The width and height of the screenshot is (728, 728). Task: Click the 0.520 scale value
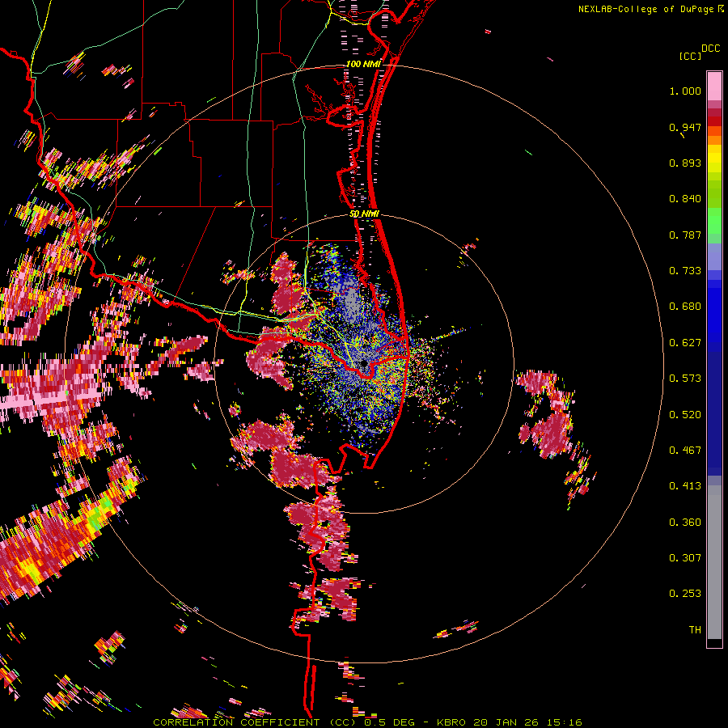pos(685,415)
